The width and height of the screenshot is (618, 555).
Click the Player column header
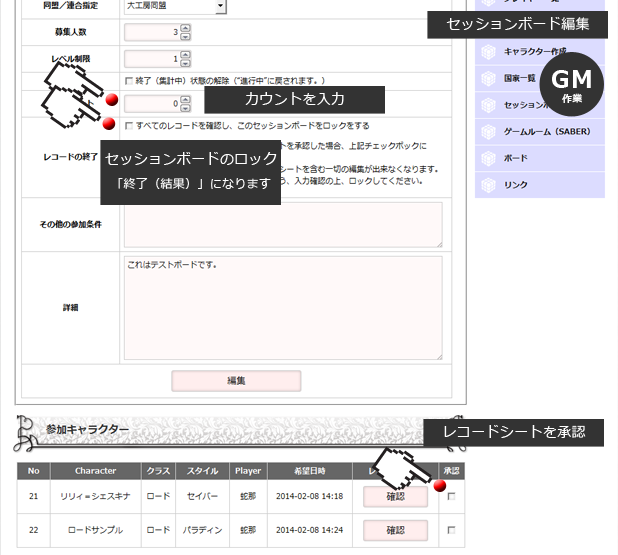248,471
